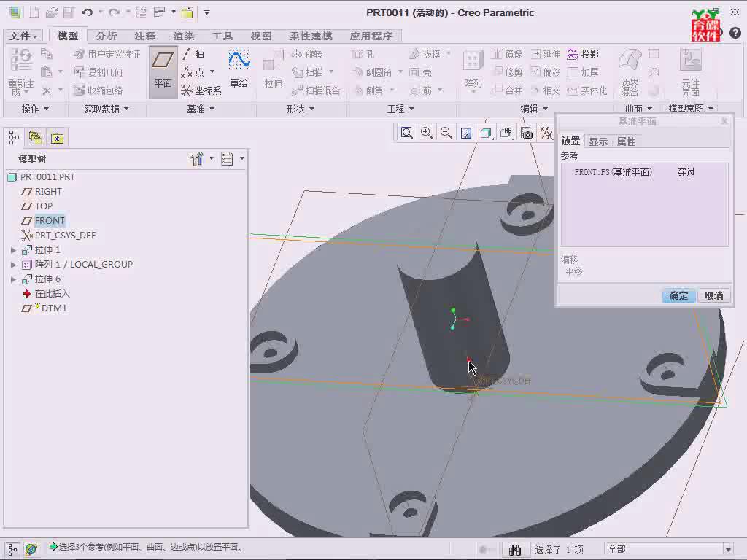Open model tree settings hammer icon

[196, 158]
